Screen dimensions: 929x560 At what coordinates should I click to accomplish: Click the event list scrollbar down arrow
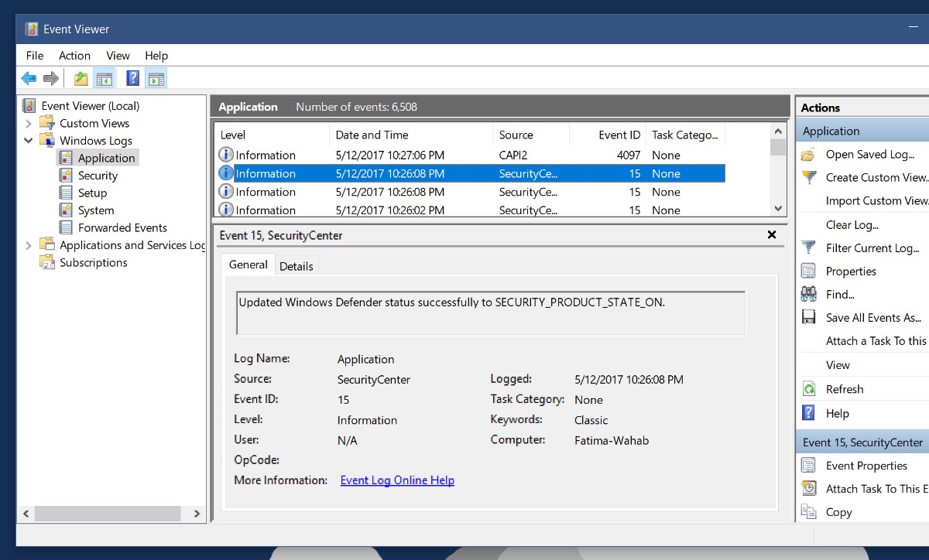pyautogui.click(x=778, y=208)
